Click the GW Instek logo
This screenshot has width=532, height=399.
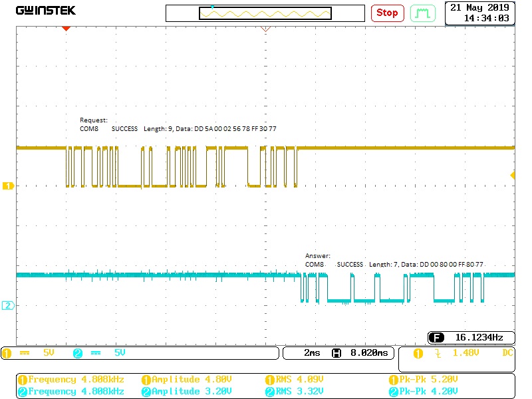click(x=45, y=11)
